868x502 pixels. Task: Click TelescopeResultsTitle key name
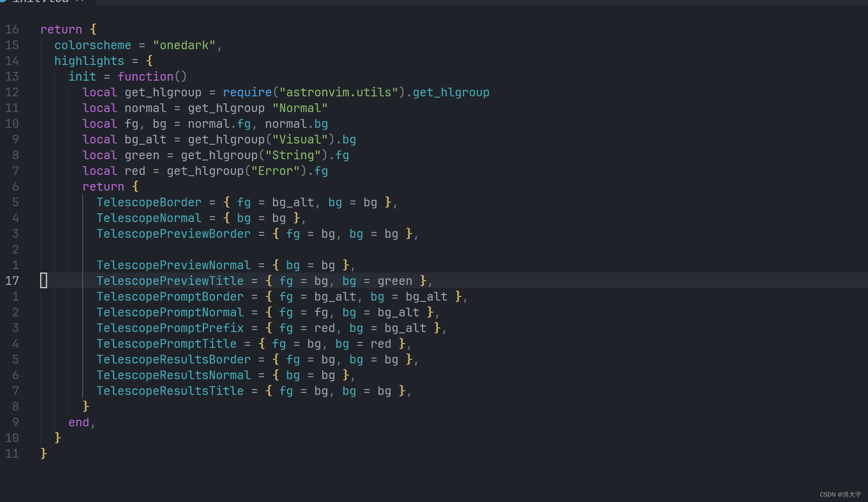pos(170,391)
